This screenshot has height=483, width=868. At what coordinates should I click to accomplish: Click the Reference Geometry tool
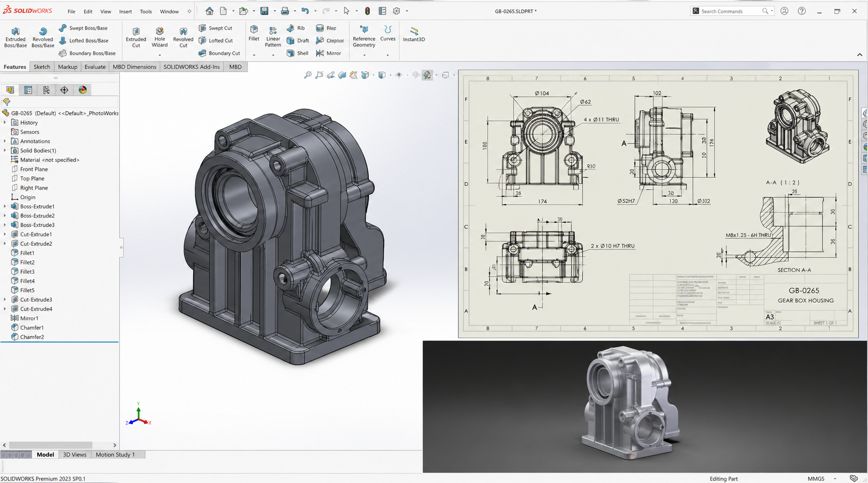point(364,36)
